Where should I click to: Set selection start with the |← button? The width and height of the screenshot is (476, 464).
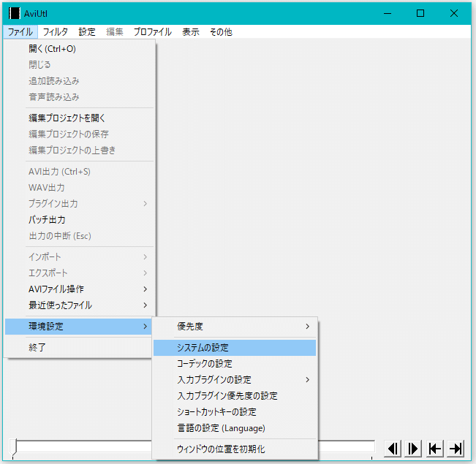coord(435,449)
